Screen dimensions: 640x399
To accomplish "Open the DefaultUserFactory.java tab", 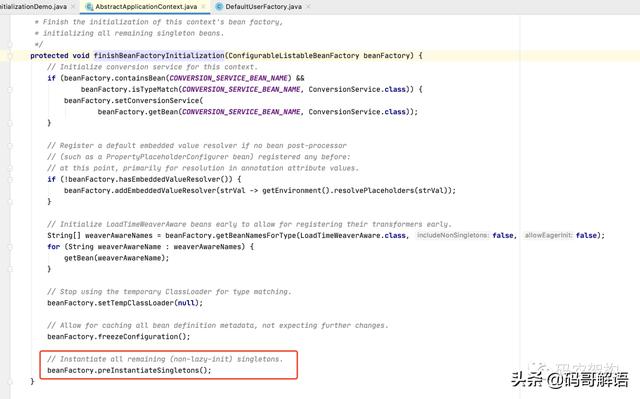I will coord(263,7).
